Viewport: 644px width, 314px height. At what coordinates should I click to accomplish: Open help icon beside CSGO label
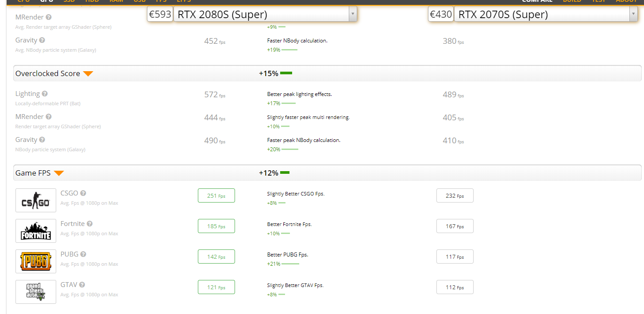point(83,193)
